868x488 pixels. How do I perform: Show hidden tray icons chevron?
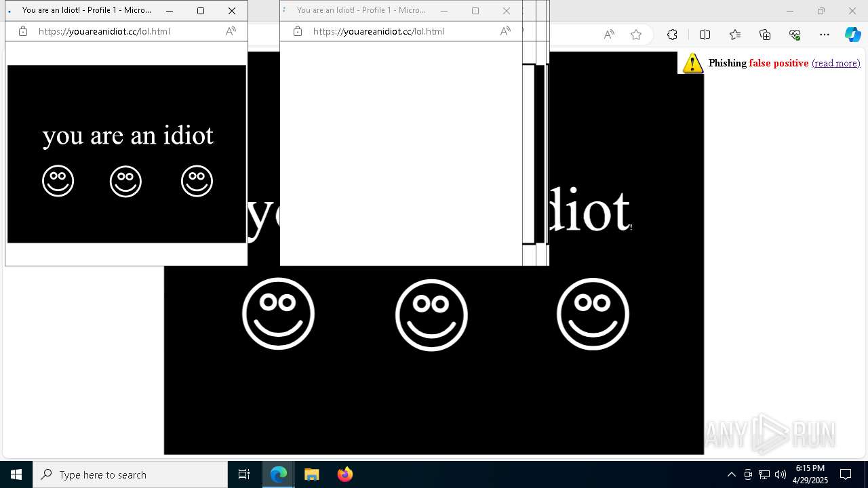pos(731,474)
